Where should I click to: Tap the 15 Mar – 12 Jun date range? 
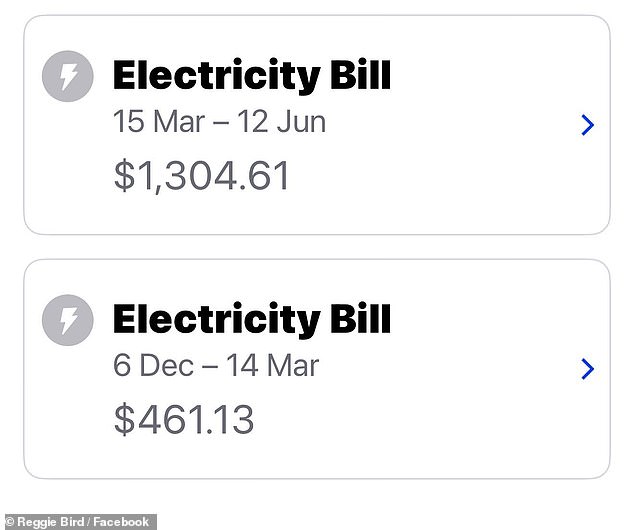[x=219, y=121]
